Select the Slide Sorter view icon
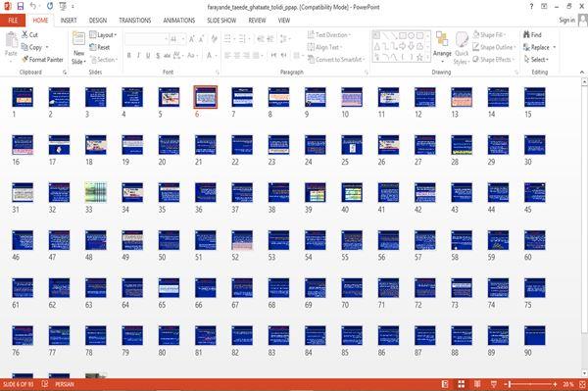The image size is (588, 391). (462, 384)
